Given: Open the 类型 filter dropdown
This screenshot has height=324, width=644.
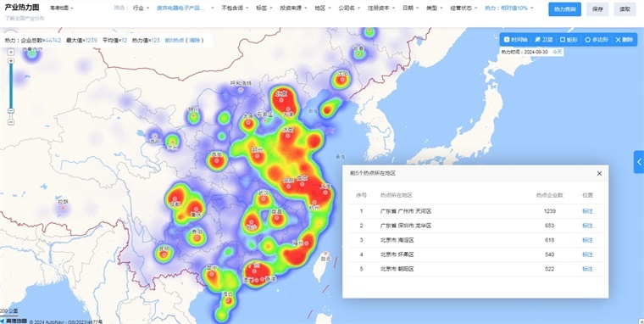Looking at the screenshot, I should tap(435, 8).
